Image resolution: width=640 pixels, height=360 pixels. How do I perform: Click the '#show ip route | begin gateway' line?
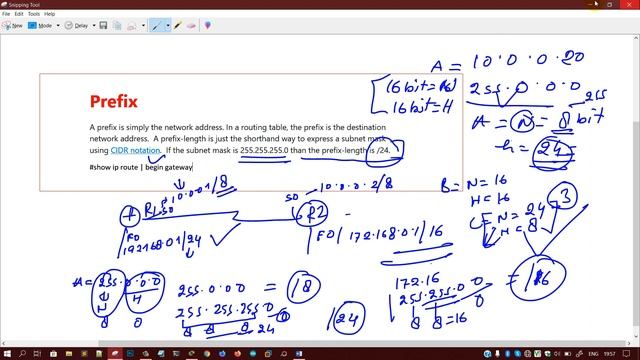pos(141,167)
